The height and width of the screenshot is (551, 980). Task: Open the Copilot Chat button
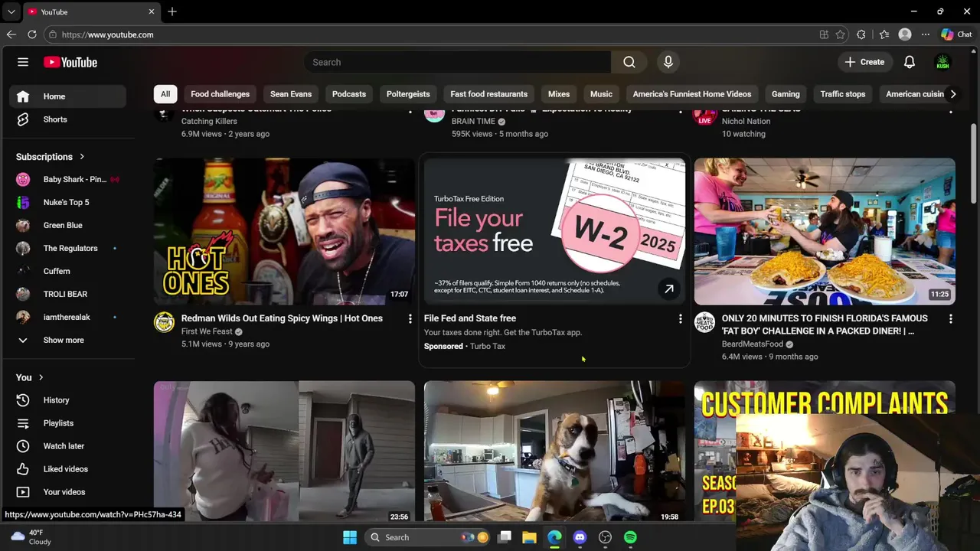(956, 34)
